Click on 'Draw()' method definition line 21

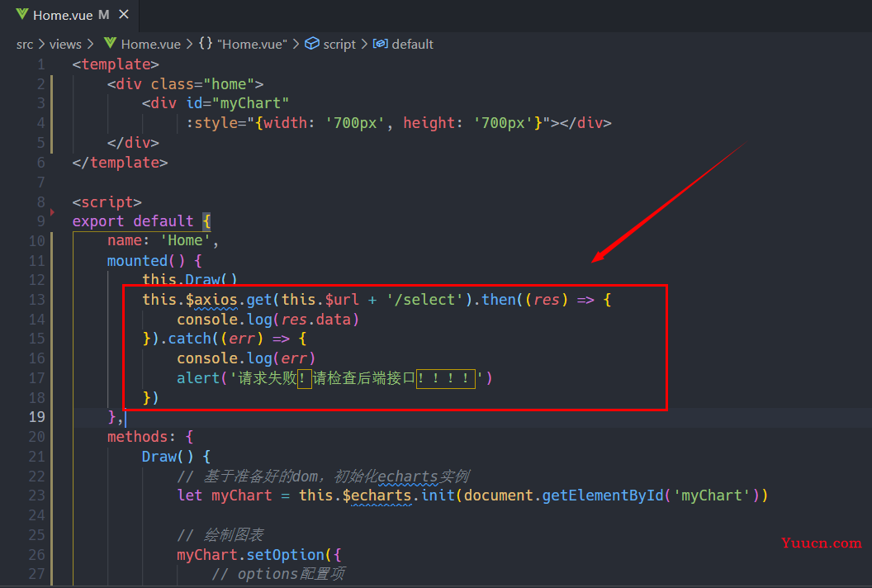(x=168, y=457)
